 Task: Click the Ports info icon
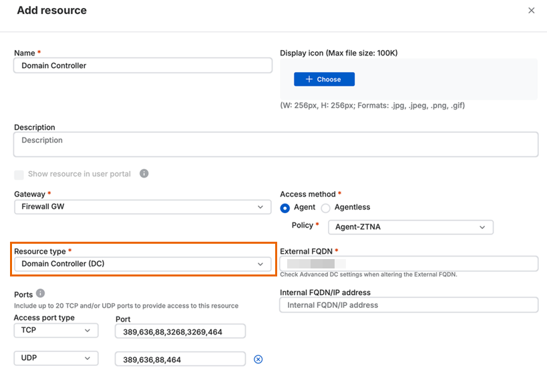pyautogui.click(x=40, y=293)
